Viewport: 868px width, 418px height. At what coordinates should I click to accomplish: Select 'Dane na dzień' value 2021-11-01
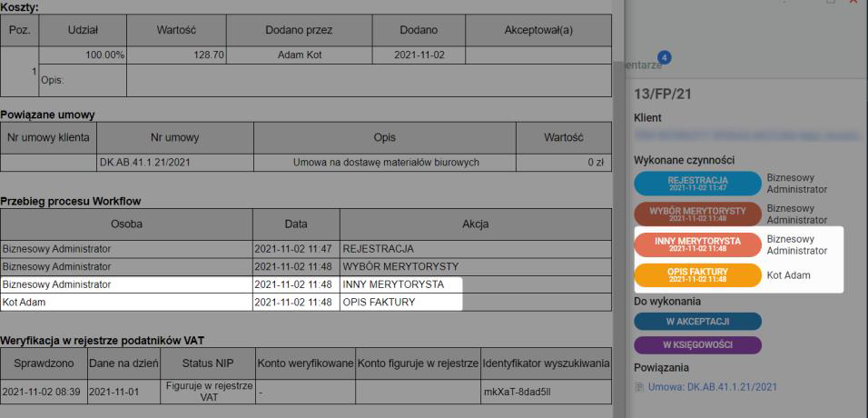124,392
